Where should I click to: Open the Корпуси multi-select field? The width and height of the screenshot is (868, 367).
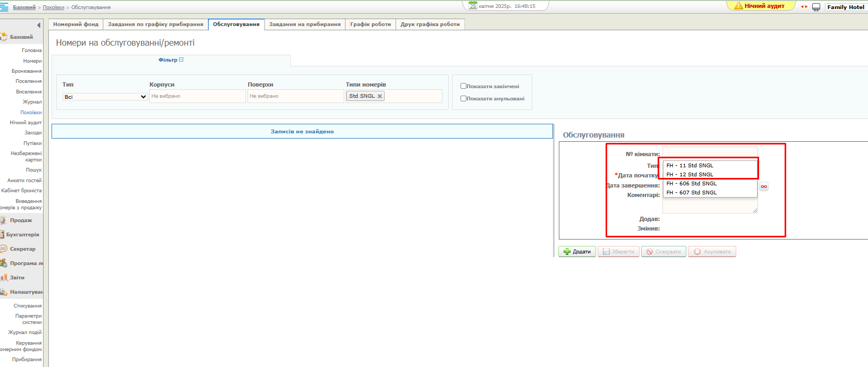[197, 96]
